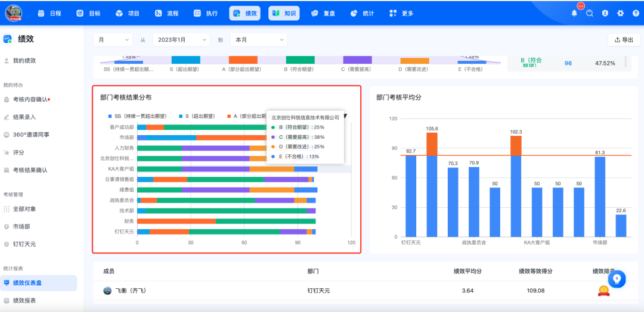Open notifications bell icon

[574, 13]
